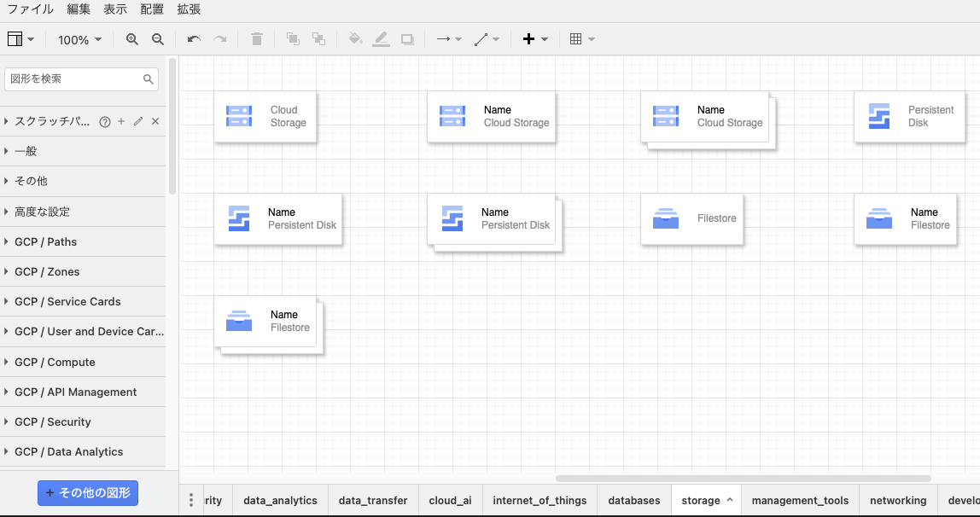The width and height of the screenshot is (980, 517).
Task: Click the fill color bucket icon
Action: 355,39
